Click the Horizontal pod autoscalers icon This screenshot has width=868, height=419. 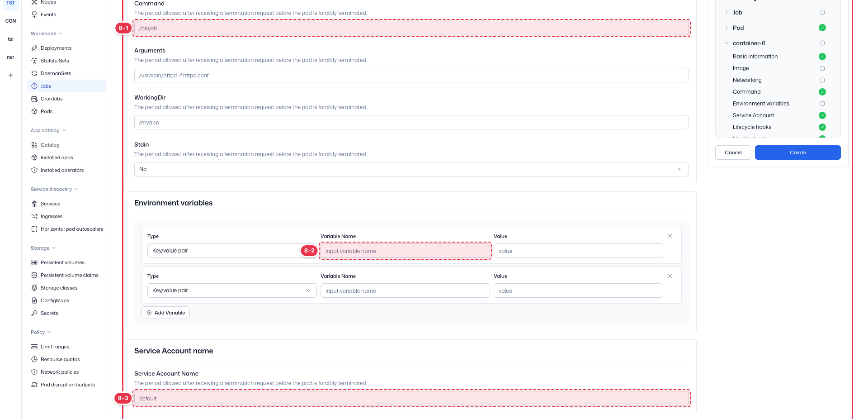[34, 229]
